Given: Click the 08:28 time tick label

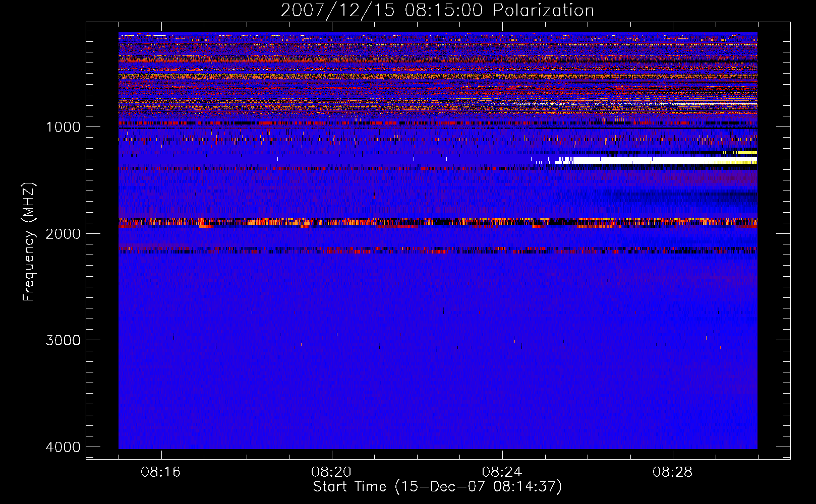Looking at the screenshot, I should pos(672,472).
